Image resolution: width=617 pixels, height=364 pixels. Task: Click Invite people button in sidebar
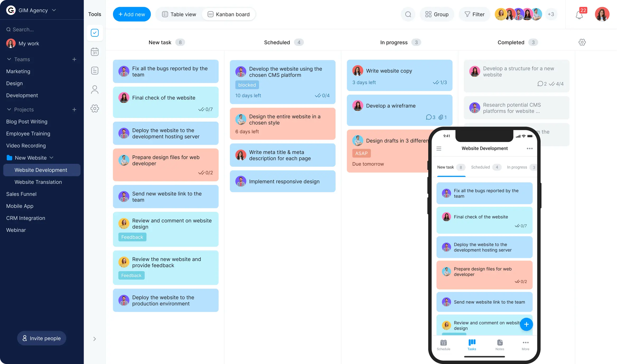[42, 338]
